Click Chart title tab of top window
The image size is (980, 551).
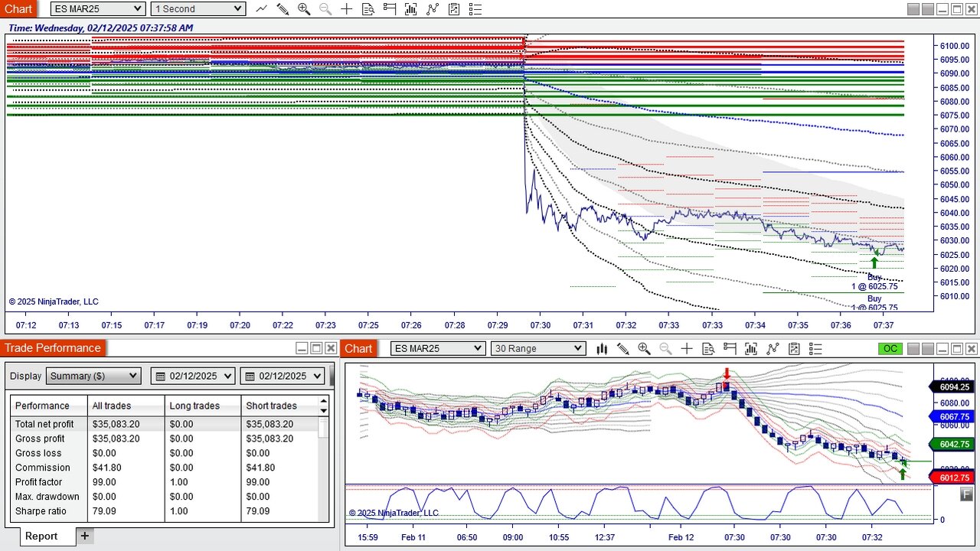(18, 9)
